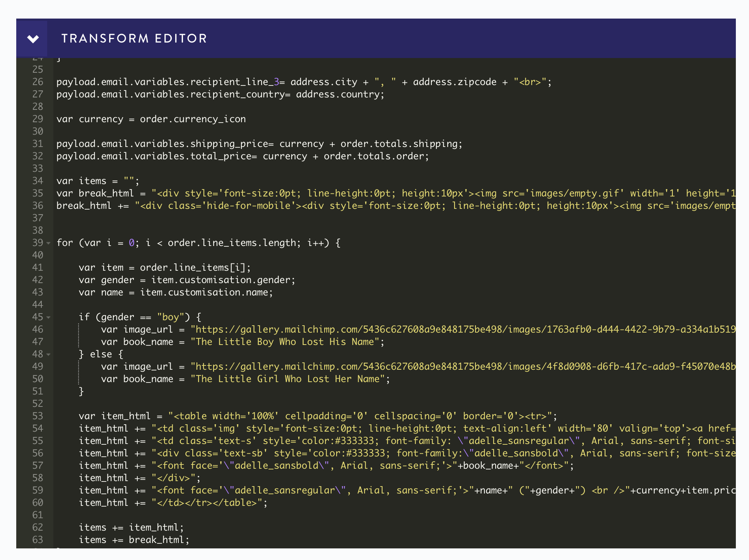This screenshot has width=749, height=560.
Task: Place cursor on 'var currency' line
Action: (151, 119)
